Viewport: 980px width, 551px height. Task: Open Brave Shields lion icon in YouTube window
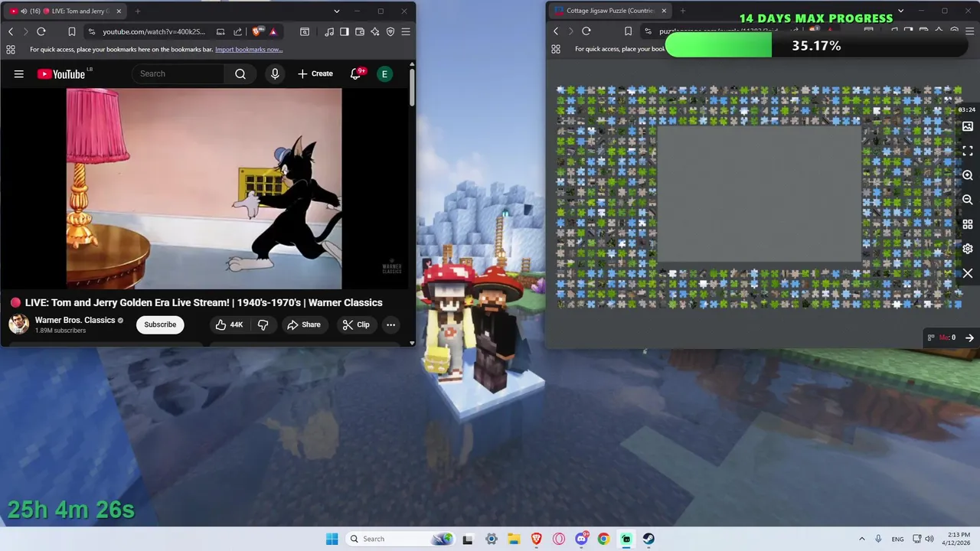click(x=256, y=31)
